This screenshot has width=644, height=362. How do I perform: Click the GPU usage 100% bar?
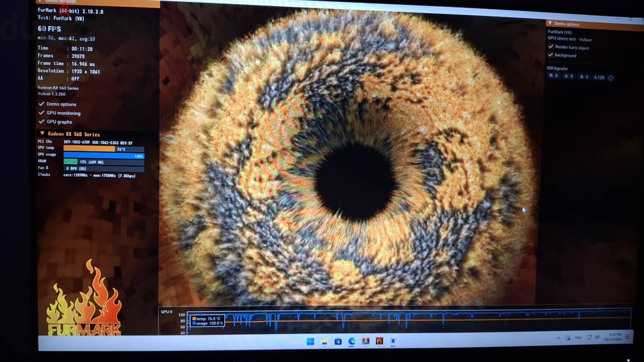104,156
